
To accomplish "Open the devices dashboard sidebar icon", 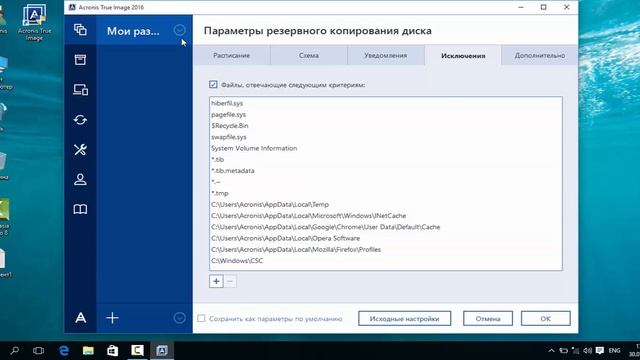I will click(80, 90).
